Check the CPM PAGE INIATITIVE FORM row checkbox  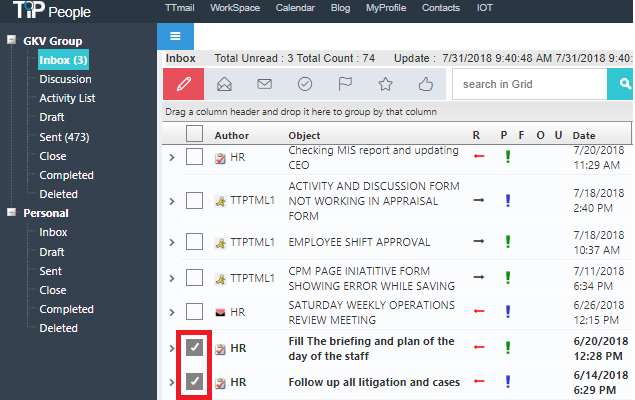tap(194, 278)
